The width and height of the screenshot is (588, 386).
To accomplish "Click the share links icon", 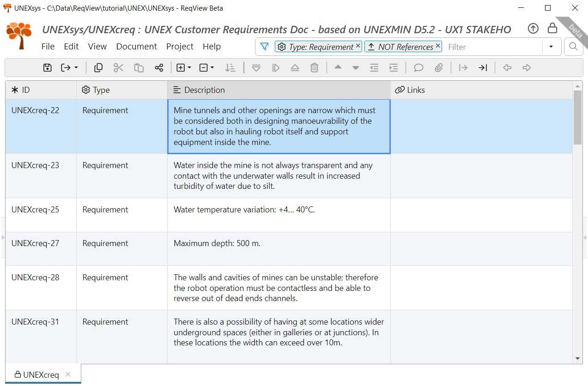I will pos(159,68).
